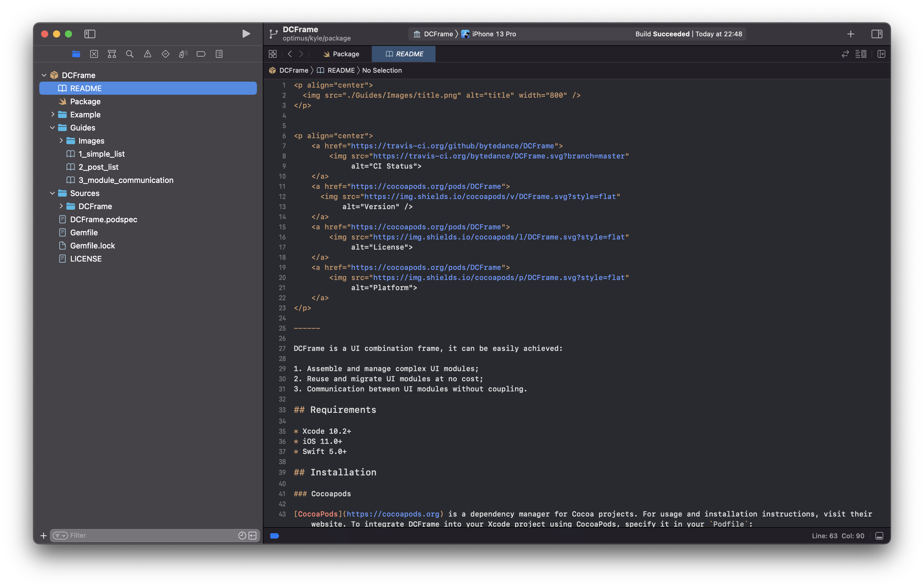Open the editor options menu
924x588 pixels.
[x=861, y=54]
